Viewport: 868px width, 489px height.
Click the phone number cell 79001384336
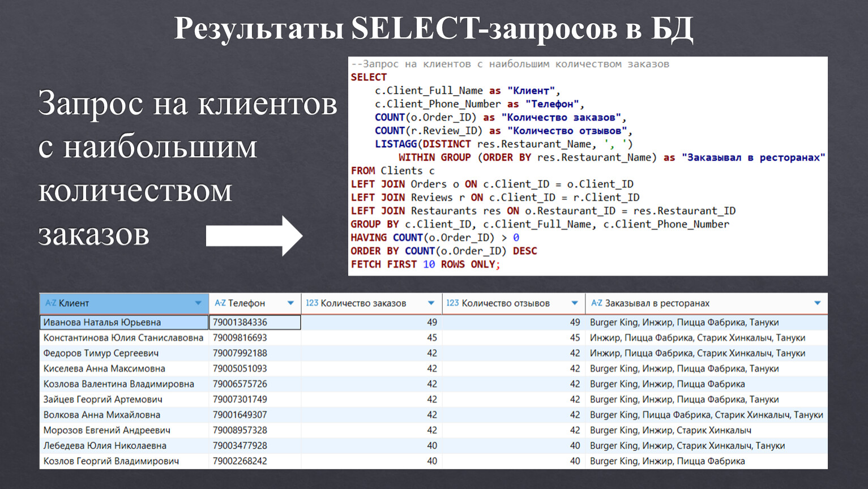pos(255,323)
